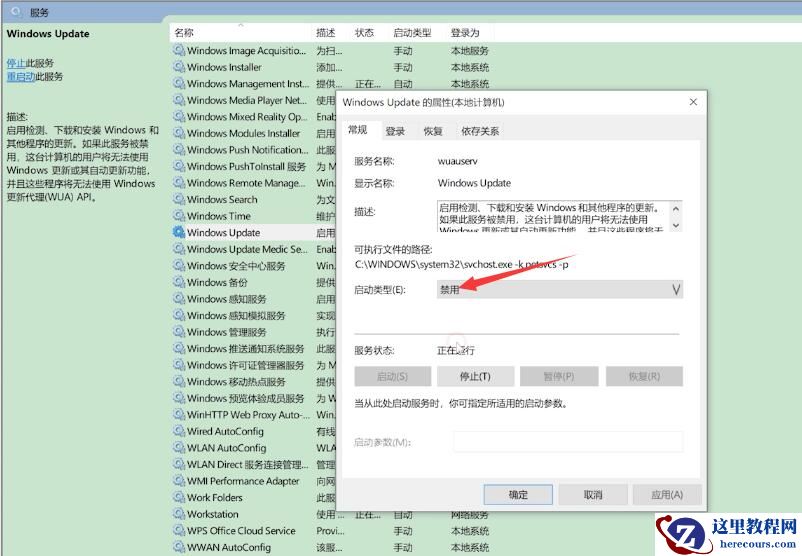Click gear icon beside Windows Time
This screenshot has height=556, width=802.
[179, 215]
